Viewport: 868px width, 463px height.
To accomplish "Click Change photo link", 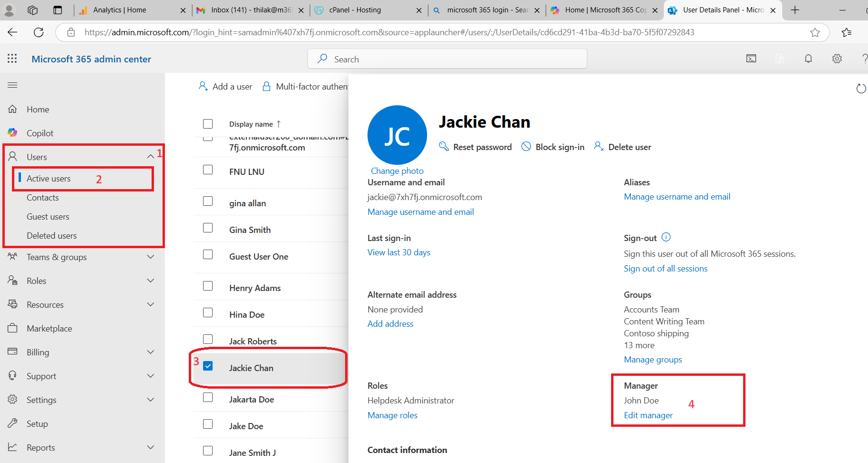I will pos(397,171).
